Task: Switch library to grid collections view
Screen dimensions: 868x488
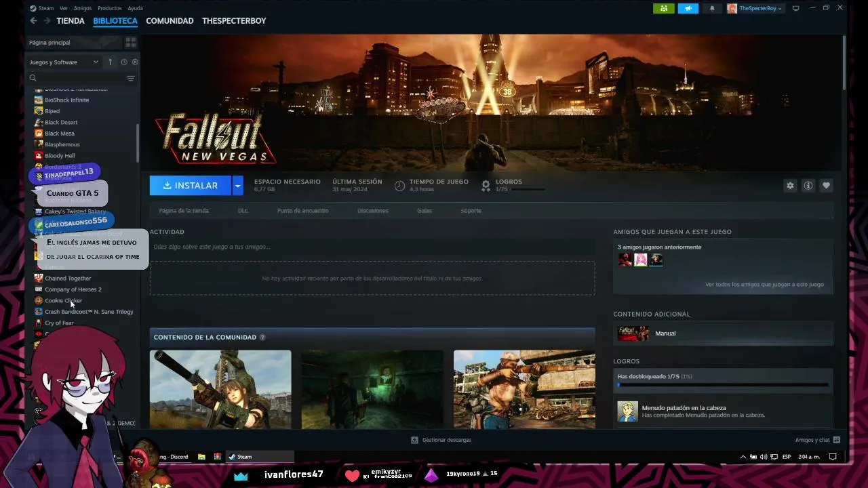Action: point(130,42)
